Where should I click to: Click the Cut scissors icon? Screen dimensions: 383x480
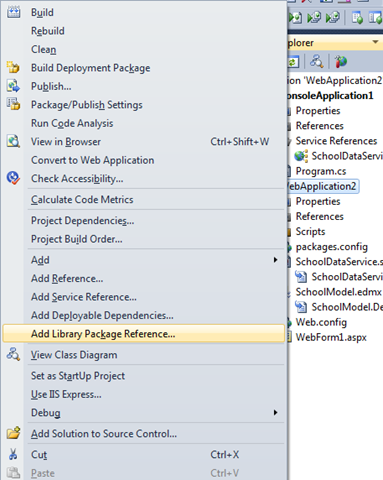pyautogui.click(x=13, y=454)
